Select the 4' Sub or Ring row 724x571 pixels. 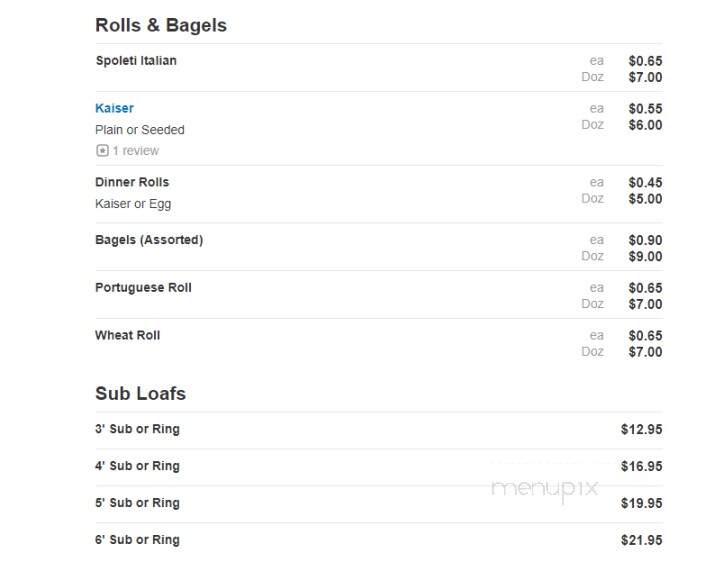(x=379, y=466)
